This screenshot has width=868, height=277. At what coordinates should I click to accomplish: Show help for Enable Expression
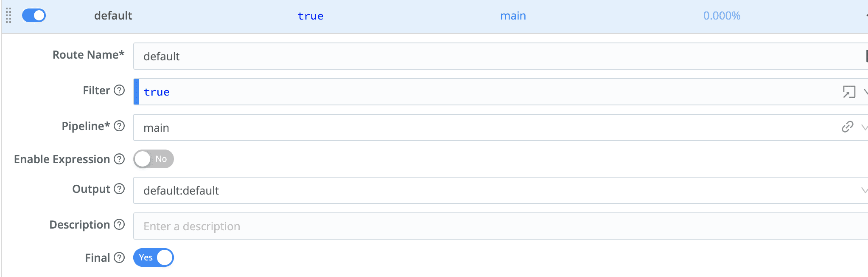[120, 159]
